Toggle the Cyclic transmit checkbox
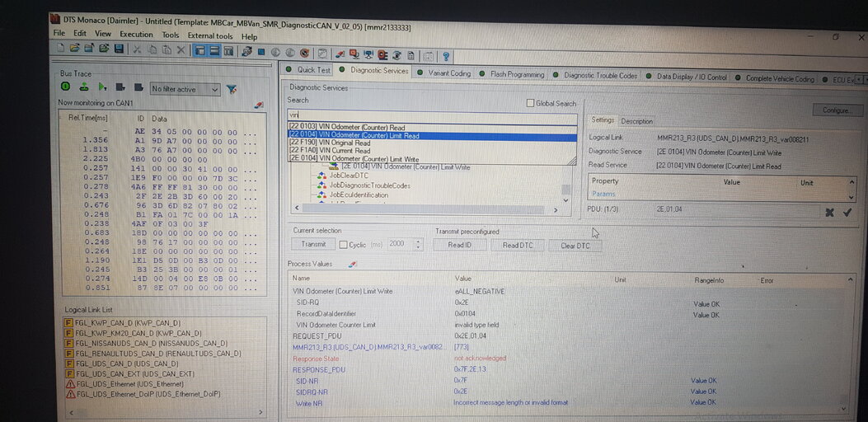Screen dimensions: 868x422 click(x=343, y=245)
